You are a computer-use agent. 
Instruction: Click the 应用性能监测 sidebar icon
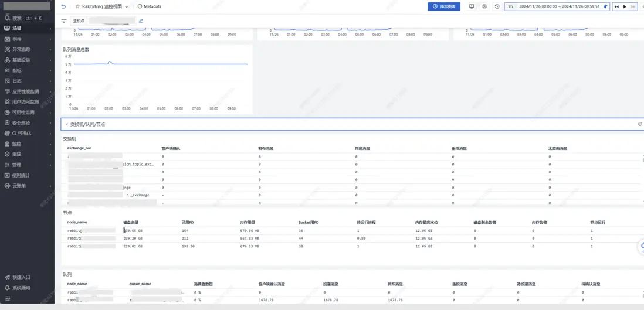pyautogui.click(x=7, y=91)
